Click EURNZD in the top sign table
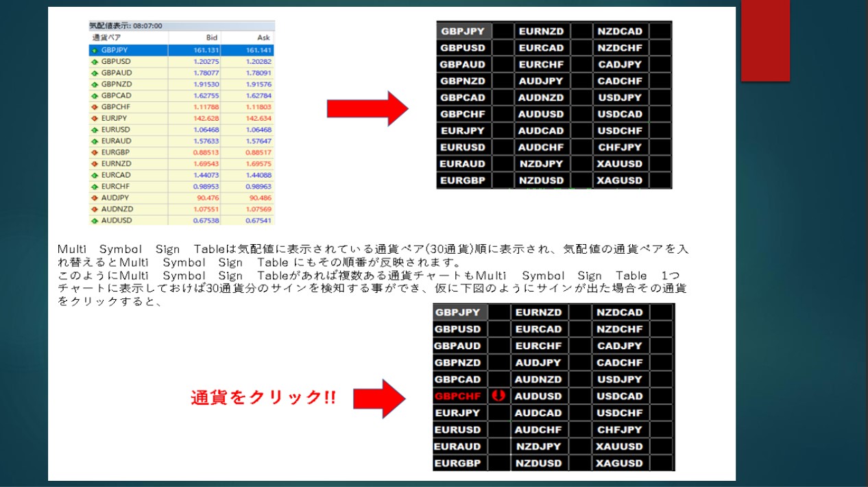This screenshot has width=868, height=487. pyautogui.click(x=542, y=31)
